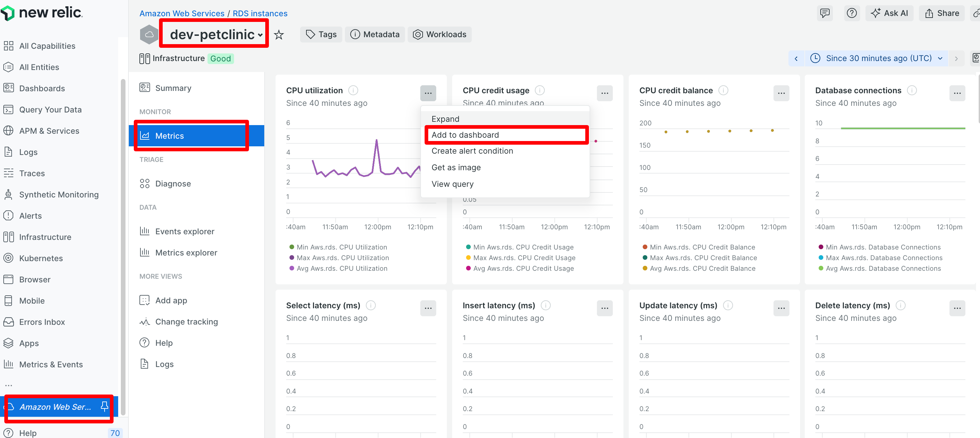Favorite dev-petclinic with the star icon
This screenshot has height=438, width=980.
click(279, 35)
